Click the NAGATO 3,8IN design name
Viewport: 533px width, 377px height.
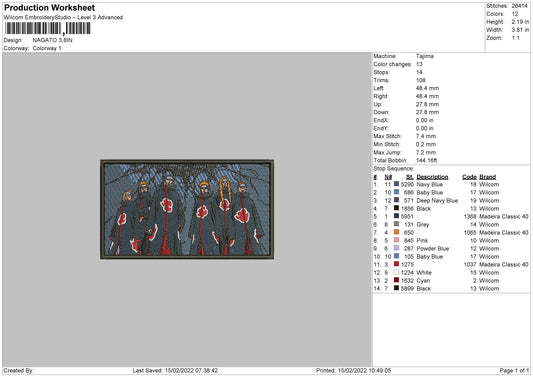(52, 40)
